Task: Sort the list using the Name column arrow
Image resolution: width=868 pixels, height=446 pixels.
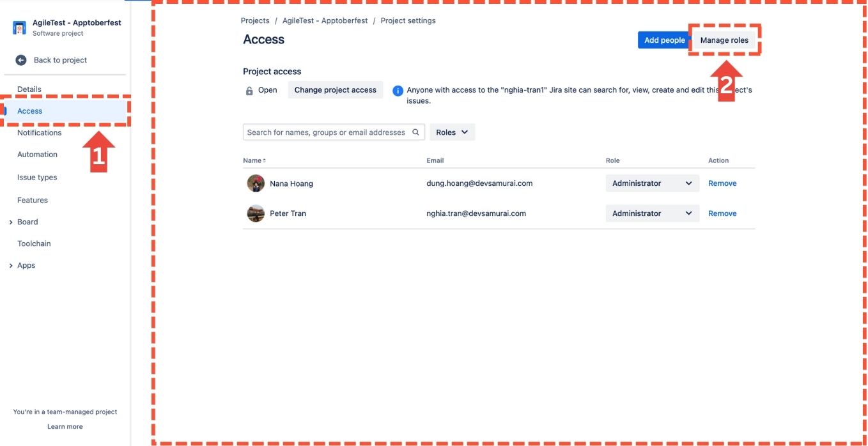Action: (x=264, y=160)
